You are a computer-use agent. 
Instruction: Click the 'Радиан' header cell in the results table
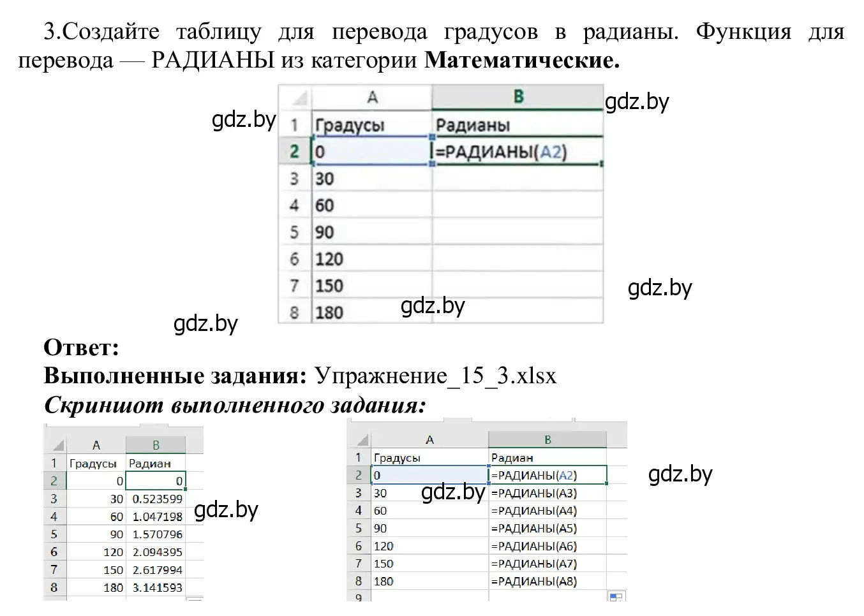coord(156,464)
